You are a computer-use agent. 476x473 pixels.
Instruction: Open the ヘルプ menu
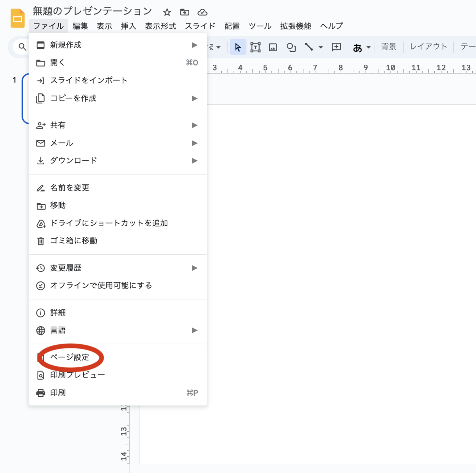[x=331, y=26]
